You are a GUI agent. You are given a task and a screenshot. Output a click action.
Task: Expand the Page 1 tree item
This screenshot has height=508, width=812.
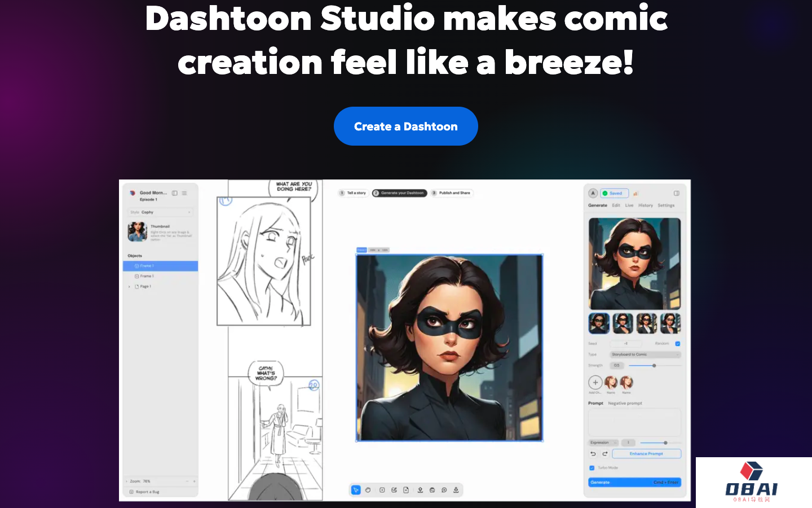[129, 287]
